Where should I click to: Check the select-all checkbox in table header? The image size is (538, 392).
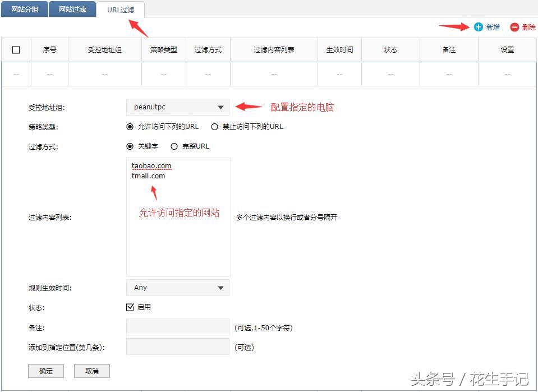[x=16, y=49]
